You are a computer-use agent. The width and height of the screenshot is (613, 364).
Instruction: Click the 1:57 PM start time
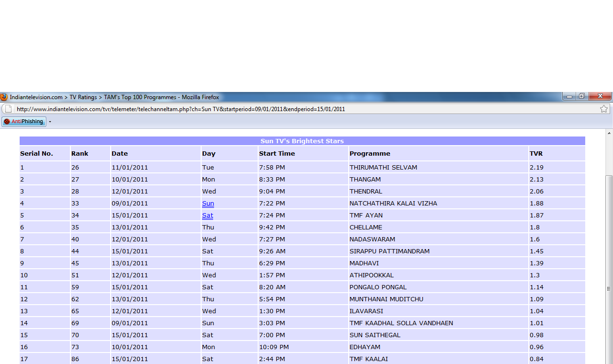272,275
